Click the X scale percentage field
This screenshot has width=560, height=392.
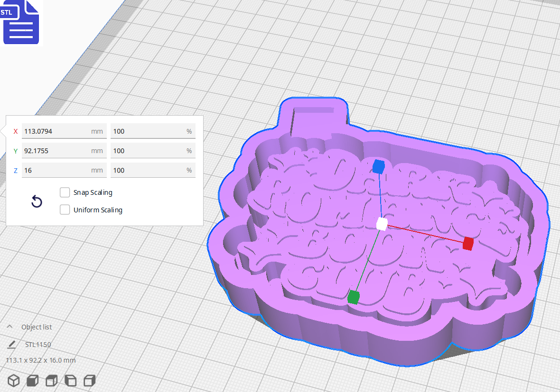(x=147, y=131)
